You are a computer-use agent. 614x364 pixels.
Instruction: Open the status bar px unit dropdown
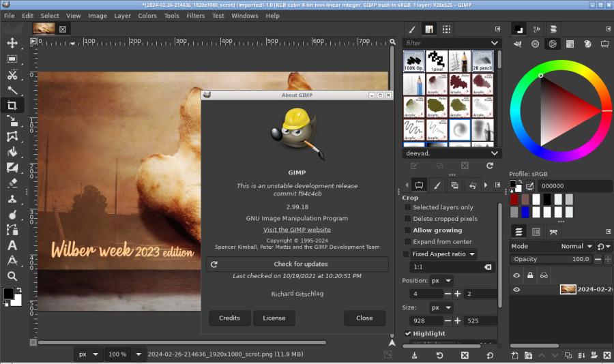coord(89,354)
